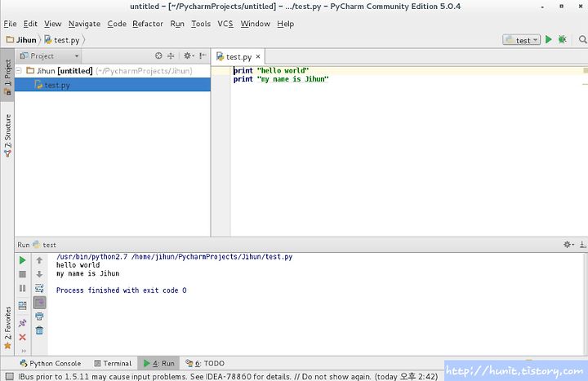Click Scroll from Source target icon
This screenshot has height=381, width=588.
[x=158, y=55]
